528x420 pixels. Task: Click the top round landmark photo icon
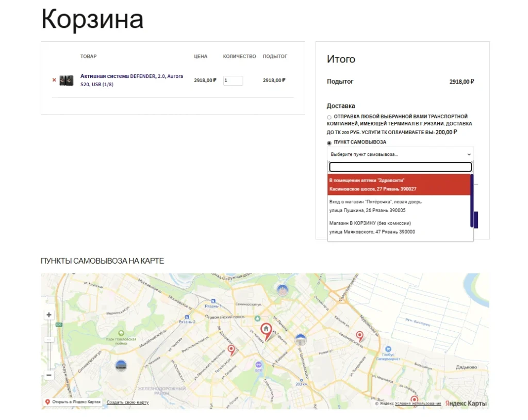(283, 290)
